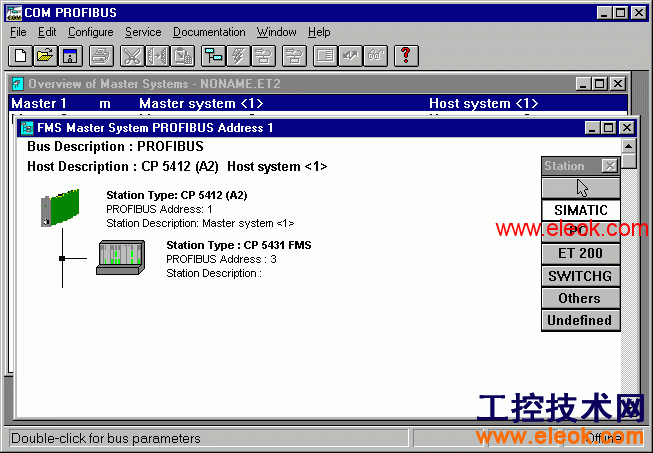This screenshot has width=653, height=453.
Task: Click the COM PROFIBUS application title icon
Action: point(13,12)
